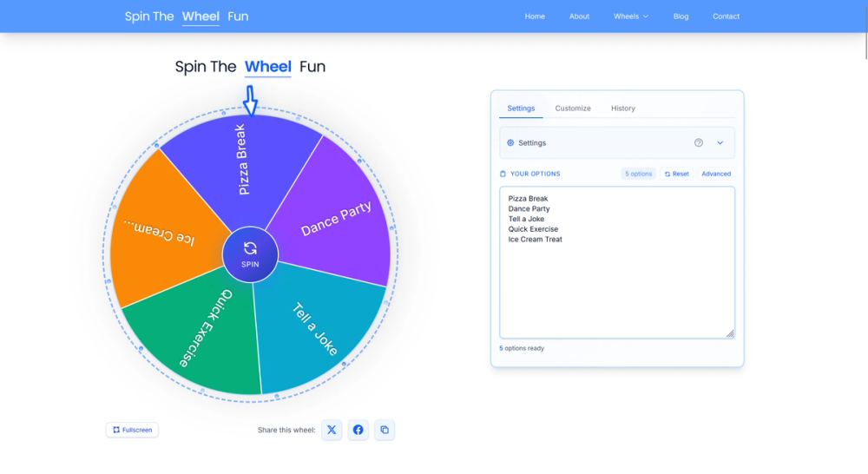Image resolution: width=868 pixels, height=474 pixels.
Task: Click the Pizza Break wheel segment
Action: (x=244, y=166)
